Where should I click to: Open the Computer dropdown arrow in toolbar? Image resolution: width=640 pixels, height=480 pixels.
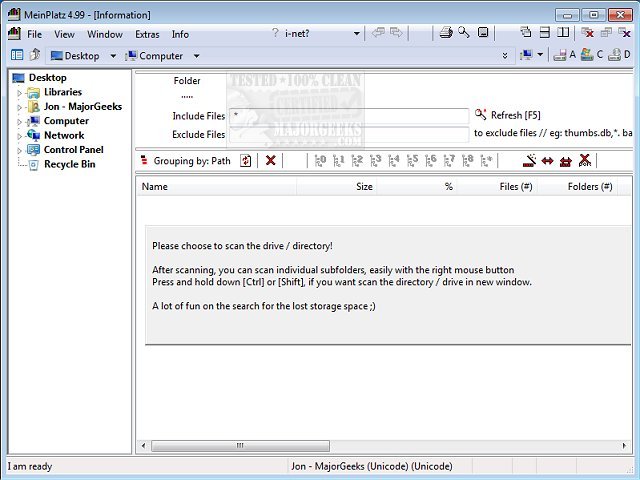click(x=196, y=56)
